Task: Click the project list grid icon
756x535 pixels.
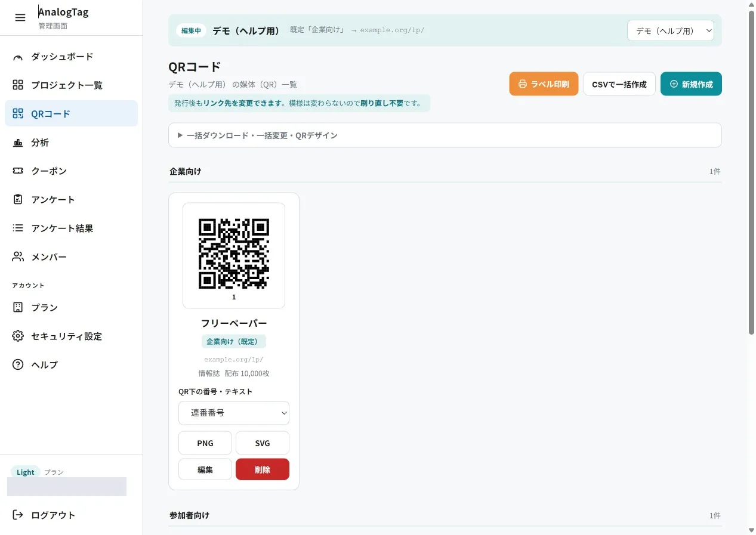Action: [18, 85]
